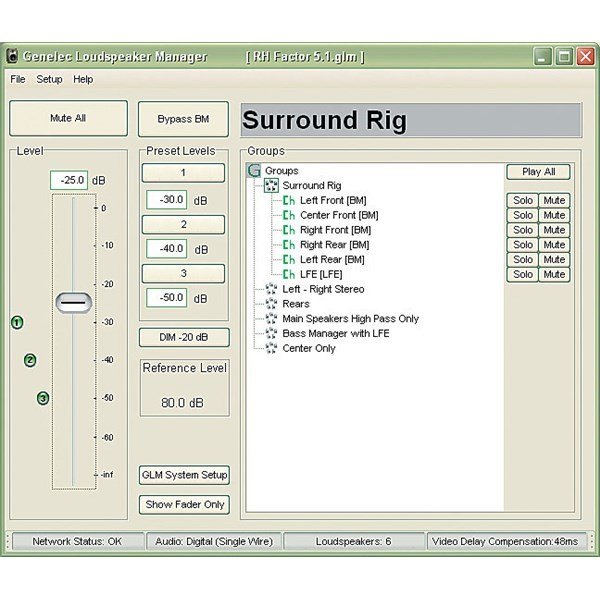Solo the Left Front channel

point(523,201)
